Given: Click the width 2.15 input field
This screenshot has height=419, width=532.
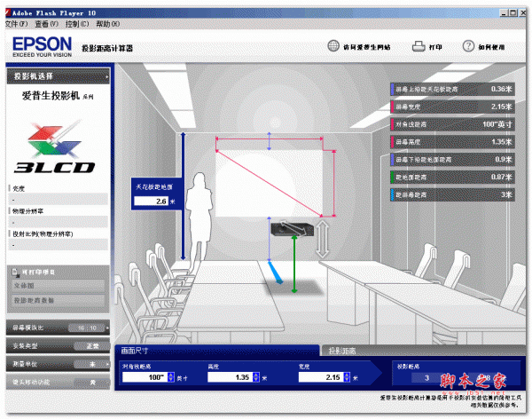Looking at the screenshot, I should (x=321, y=377).
